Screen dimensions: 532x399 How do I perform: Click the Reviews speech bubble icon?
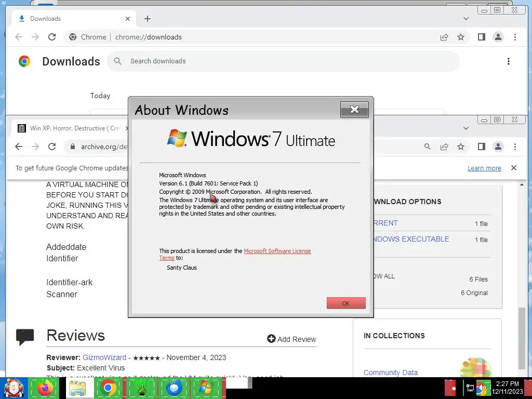tap(25, 337)
